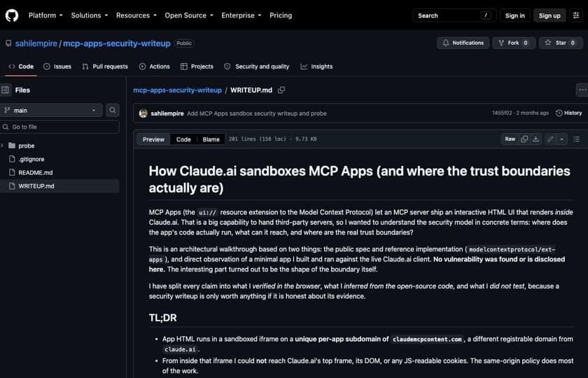588x378 pixels.
Task: Focus the Search input box
Action: [454, 15]
